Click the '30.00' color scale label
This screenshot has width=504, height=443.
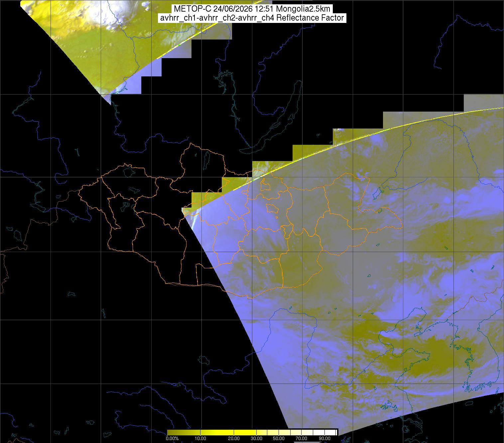(256, 438)
